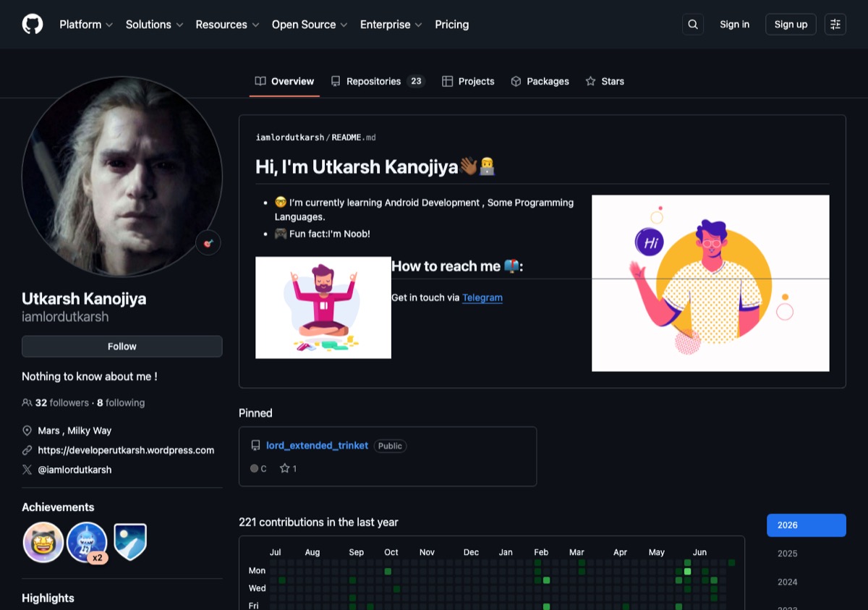Open the Pull Shark achievement badge
Screen dimensions: 868x610
[x=87, y=542]
